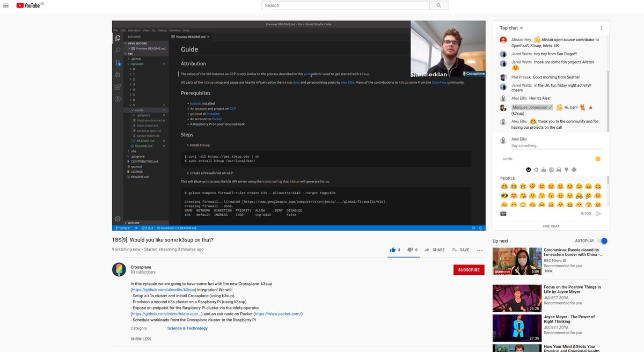Screen dimensions: 644x352
Task: Click the Say something chat input
Action: [555, 146]
